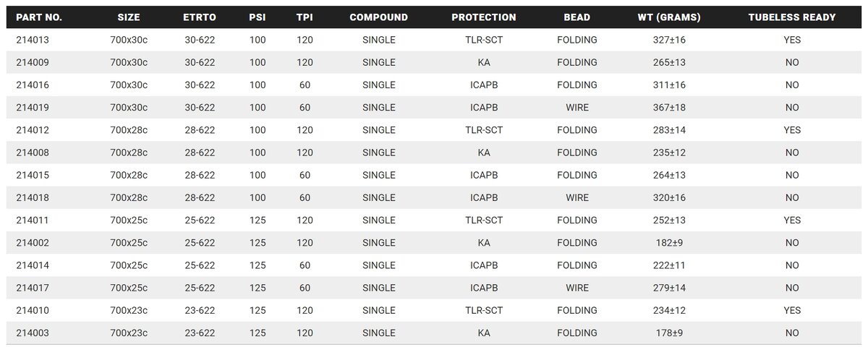Click part number 214011
The height and width of the screenshot is (347, 868).
[33, 220]
